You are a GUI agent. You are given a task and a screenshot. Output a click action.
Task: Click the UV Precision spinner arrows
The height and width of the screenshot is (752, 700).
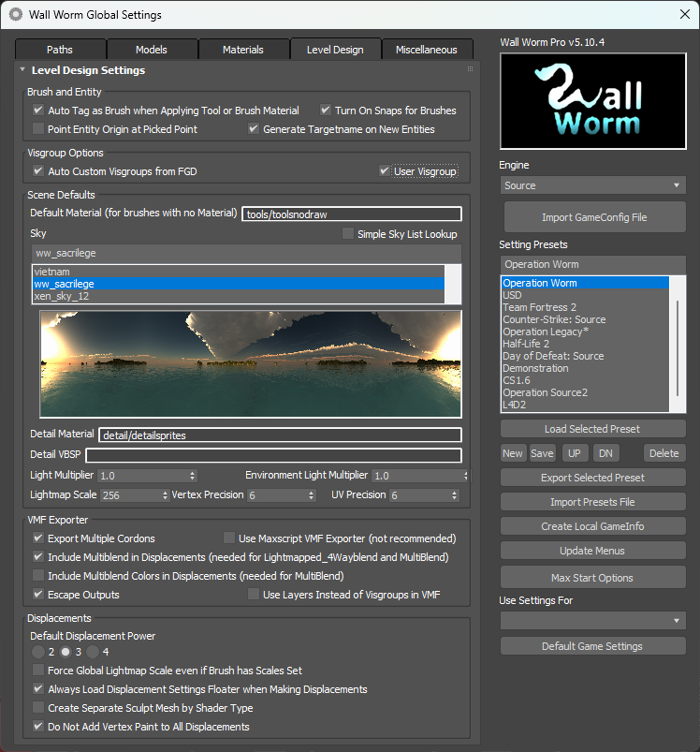[x=454, y=495]
